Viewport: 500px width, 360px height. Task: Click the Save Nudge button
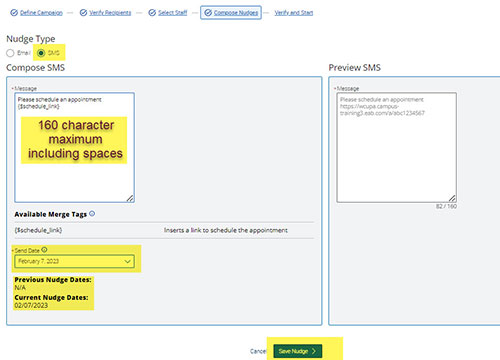298,351
